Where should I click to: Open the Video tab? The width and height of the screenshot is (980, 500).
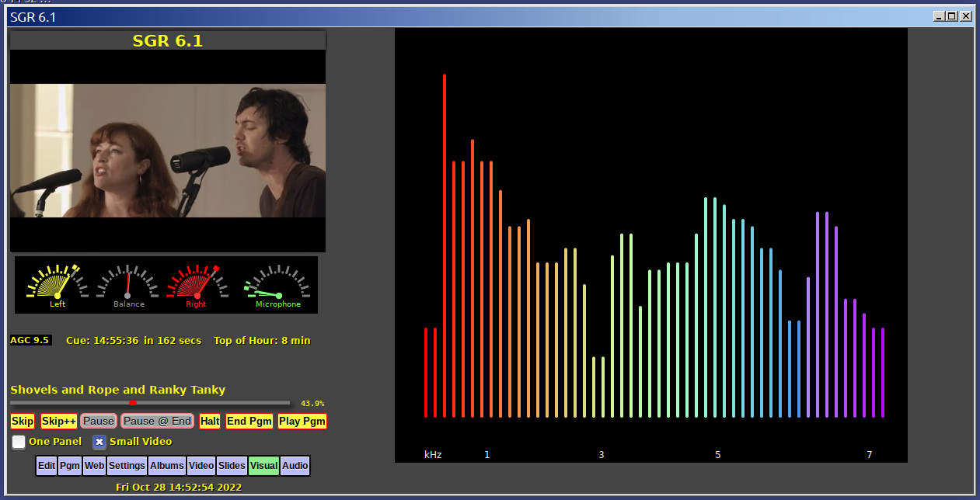(201, 466)
